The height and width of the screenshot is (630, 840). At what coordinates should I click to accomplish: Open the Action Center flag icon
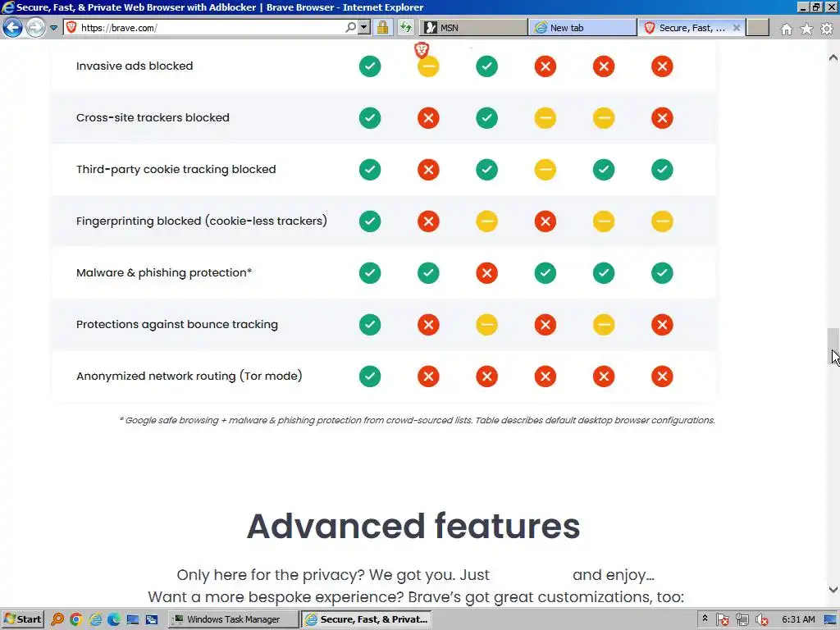point(722,620)
